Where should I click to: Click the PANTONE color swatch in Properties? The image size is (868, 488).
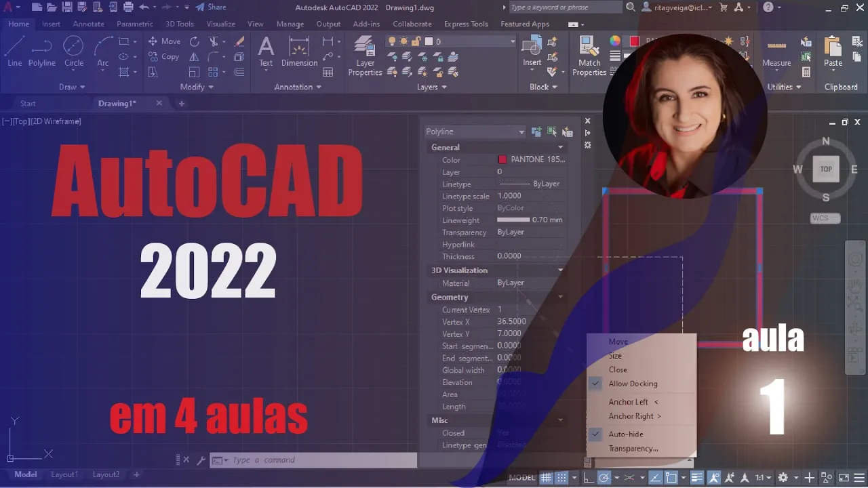(x=502, y=159)
